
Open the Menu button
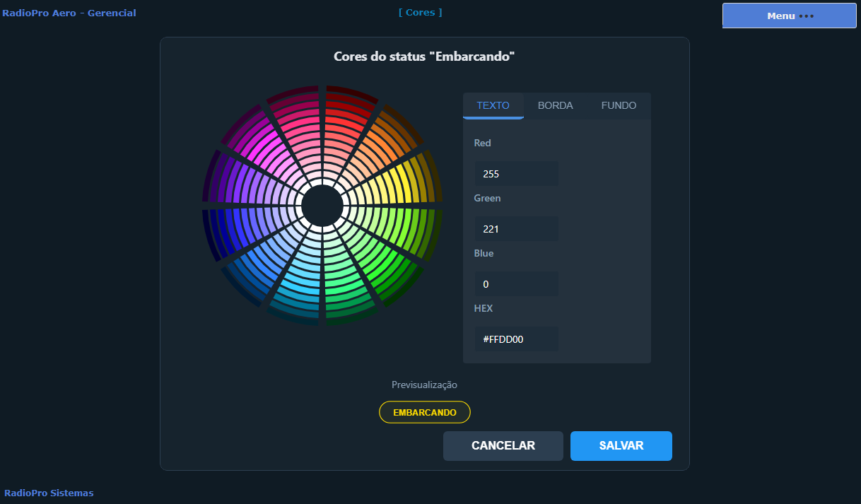click(789, 16)
